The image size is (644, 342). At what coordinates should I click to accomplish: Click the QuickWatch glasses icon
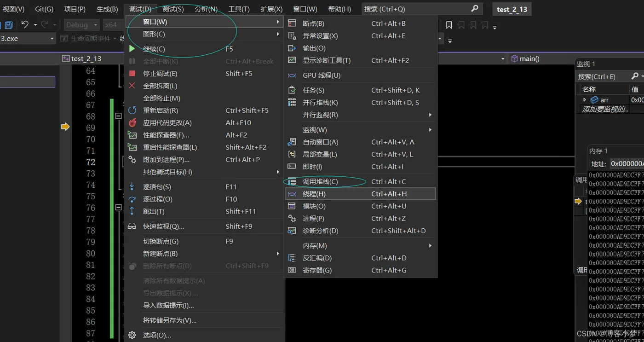pyautogui.click(x=132, y=226)
